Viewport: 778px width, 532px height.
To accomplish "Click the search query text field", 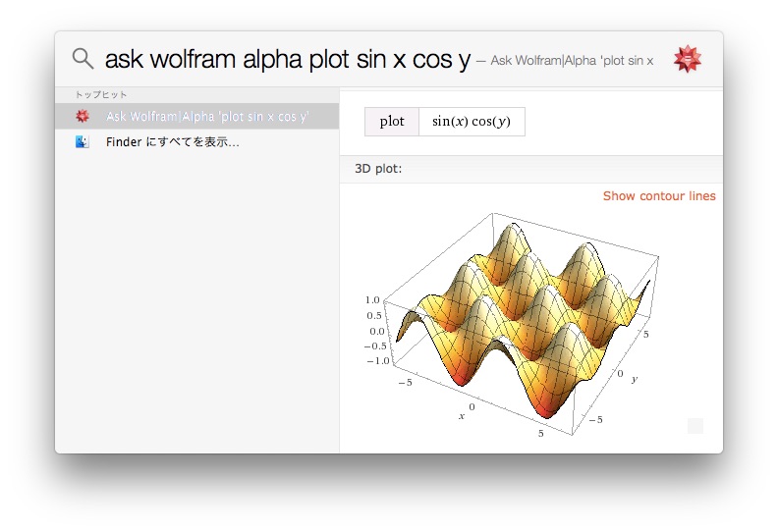I will pyautogui.click(x=287, y=59).
